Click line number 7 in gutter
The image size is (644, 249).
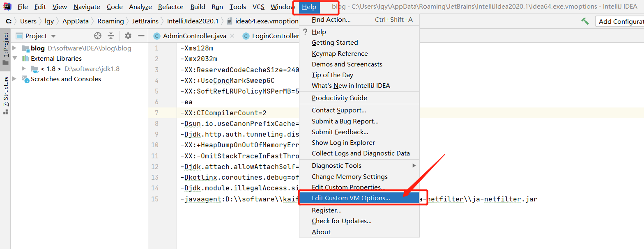[x=156, y=113]
